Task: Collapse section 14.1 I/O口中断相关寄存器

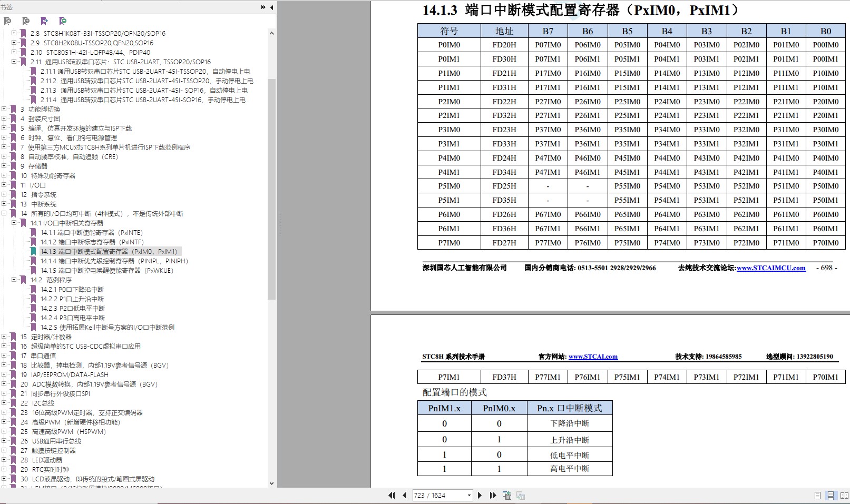Action: (x=14, y=223)
